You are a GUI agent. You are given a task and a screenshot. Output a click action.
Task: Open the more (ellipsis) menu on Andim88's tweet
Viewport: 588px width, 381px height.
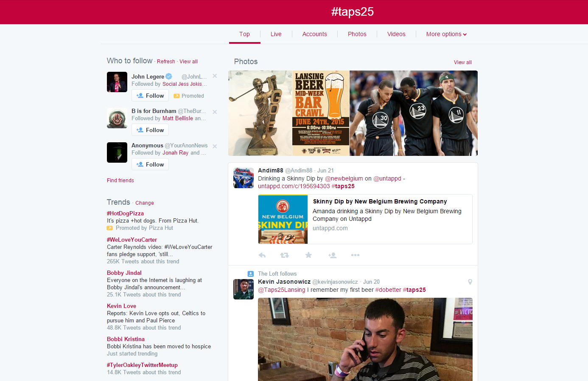355,255
